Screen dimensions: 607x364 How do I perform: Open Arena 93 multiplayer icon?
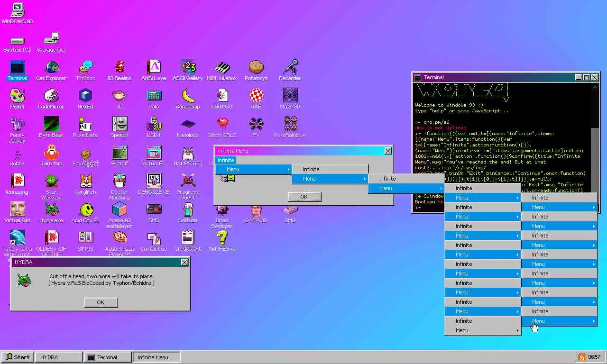tap(120, 215)
